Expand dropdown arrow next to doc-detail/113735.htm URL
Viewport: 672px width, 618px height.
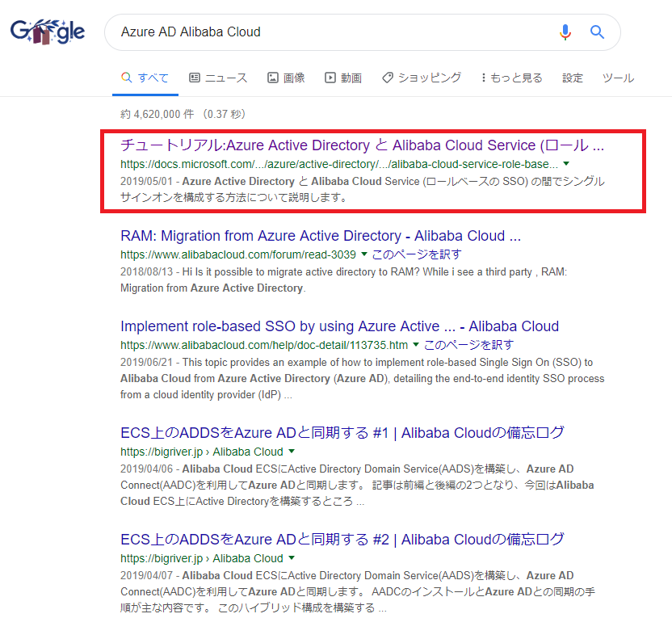(416, 345)
